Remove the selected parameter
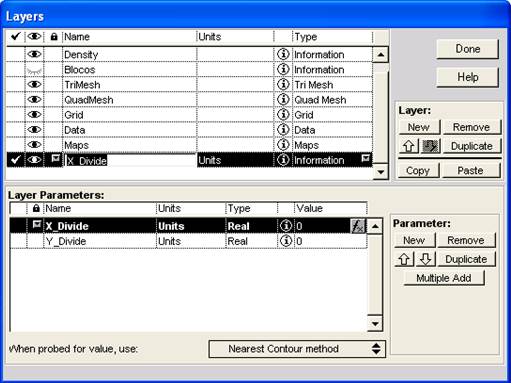The image size is (511, 383). click(x=466, y=240)
